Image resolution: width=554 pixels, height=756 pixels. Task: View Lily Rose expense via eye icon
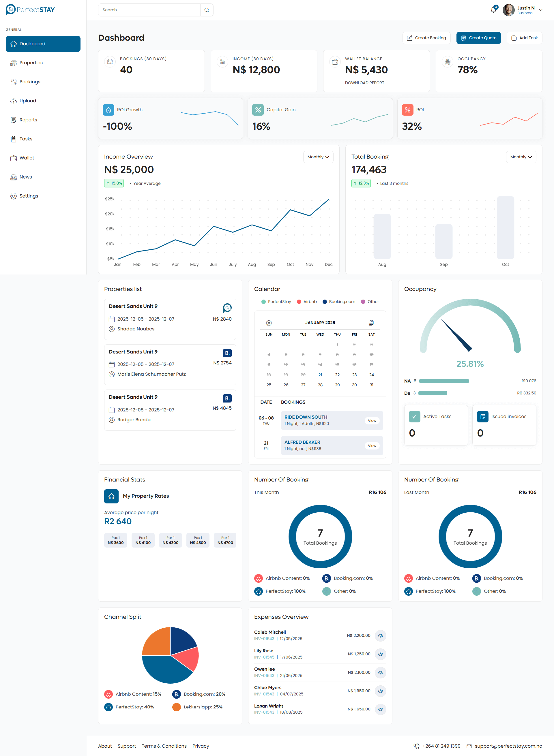tap(380, 654)
